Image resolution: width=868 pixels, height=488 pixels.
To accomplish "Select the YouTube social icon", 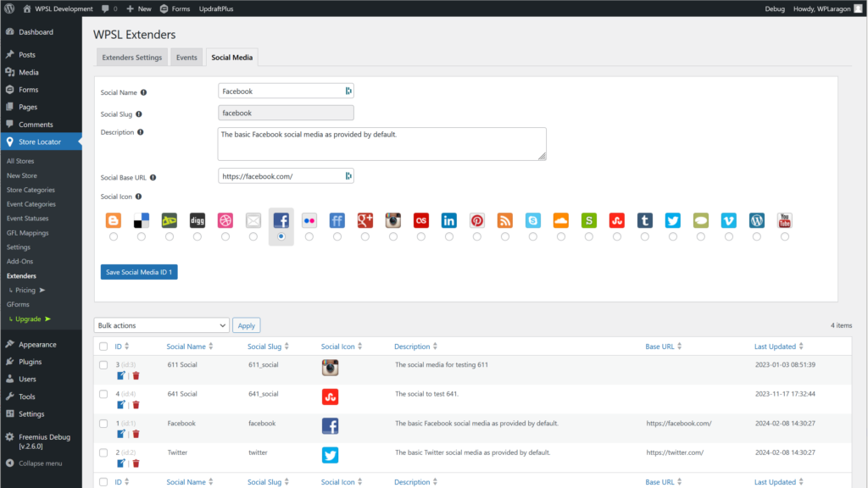I will click(x=784, y=220).
